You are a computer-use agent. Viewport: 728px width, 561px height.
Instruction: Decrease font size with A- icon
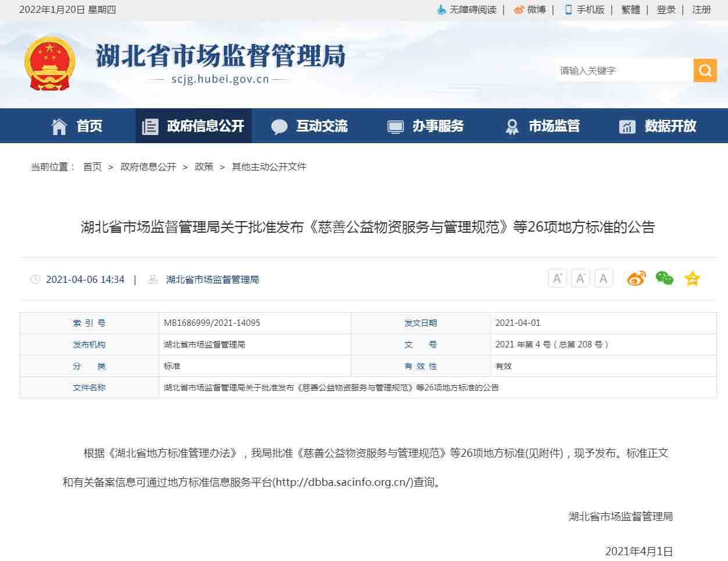580,279
